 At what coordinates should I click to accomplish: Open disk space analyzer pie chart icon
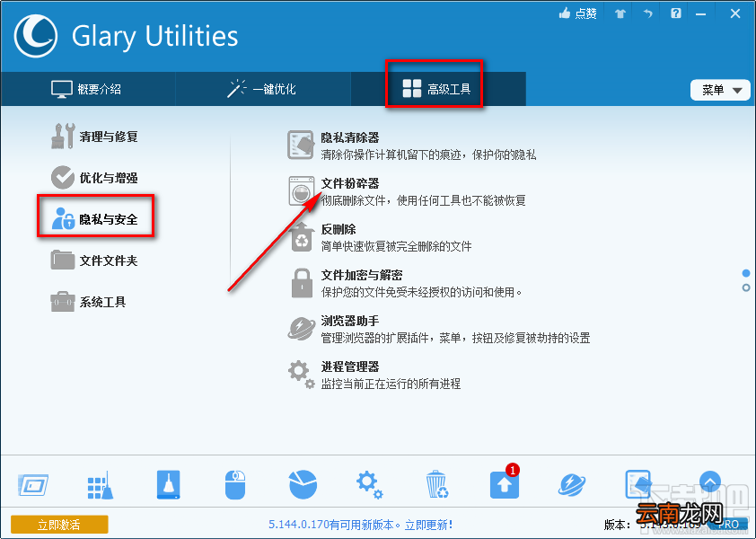pyautogui.click(x=303, y=484)
